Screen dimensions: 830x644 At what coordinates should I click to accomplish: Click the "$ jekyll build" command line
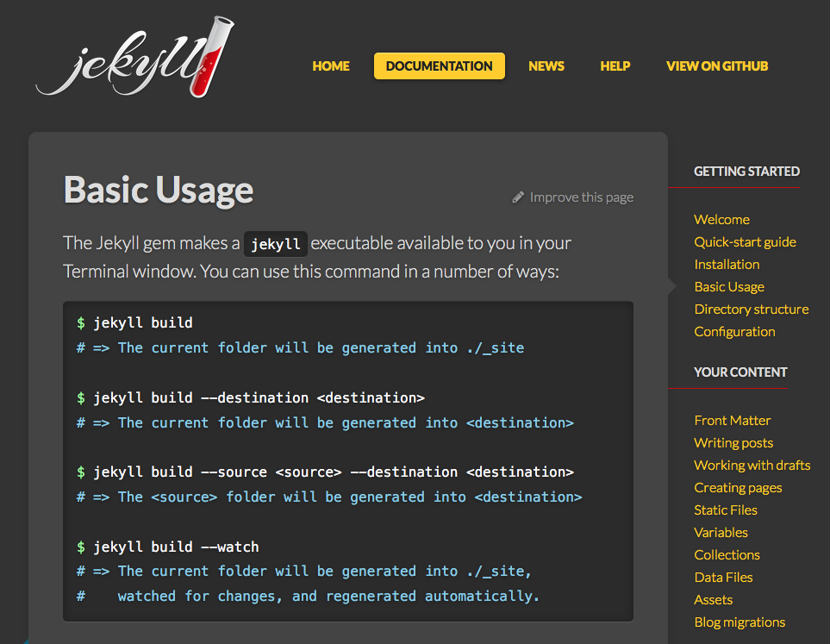pos(135,322)
